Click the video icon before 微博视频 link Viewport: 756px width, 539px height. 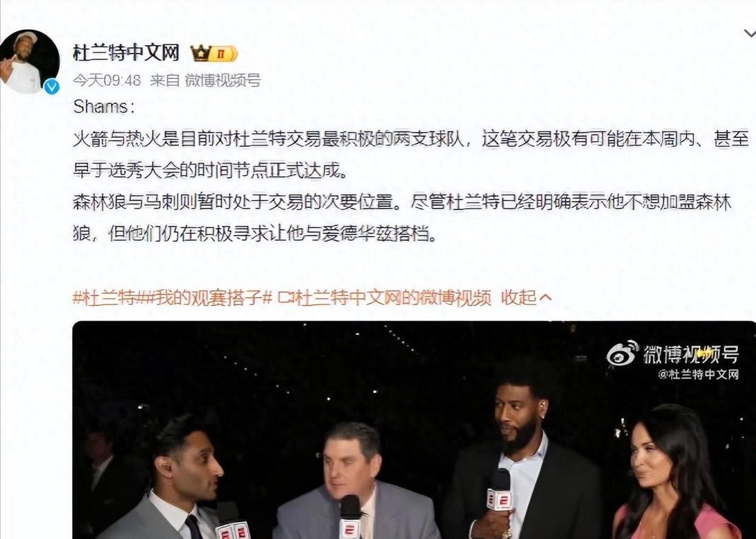coord(285,298)
